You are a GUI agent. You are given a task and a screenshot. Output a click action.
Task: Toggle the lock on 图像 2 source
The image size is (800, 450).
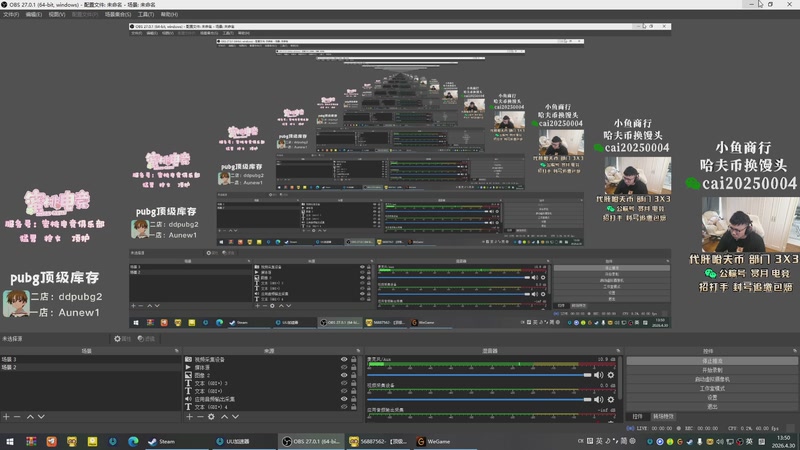(353, 375)
